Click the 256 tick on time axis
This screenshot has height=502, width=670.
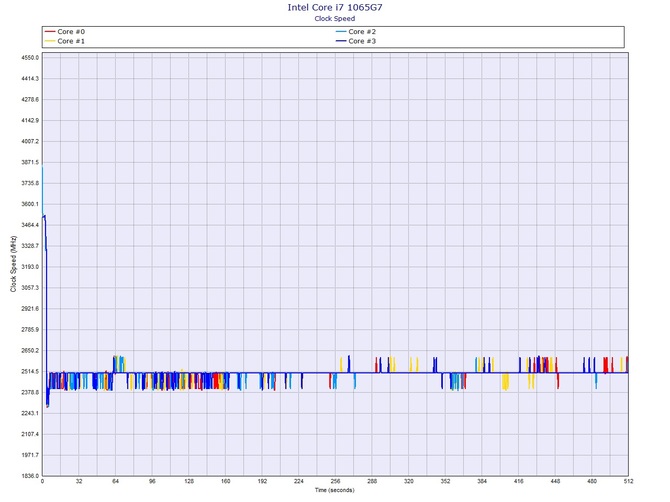[335, 481]
